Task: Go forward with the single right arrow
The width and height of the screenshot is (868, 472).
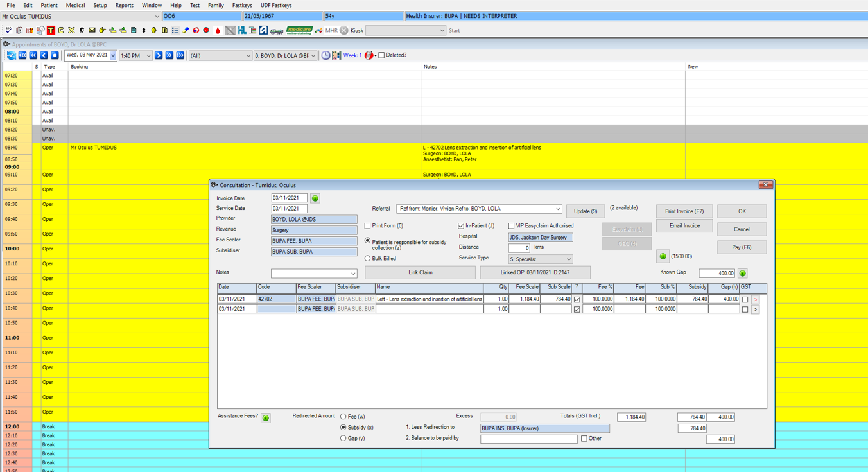Action: [x=158, y=55]
